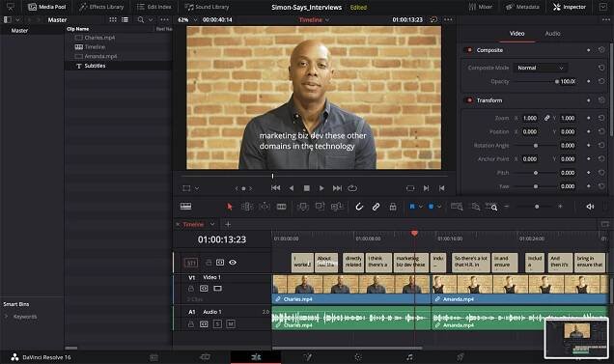The width and height of the screenshot is (614, 364).
Task: Open the Flag color dropdown arrow
Action: 421,206
